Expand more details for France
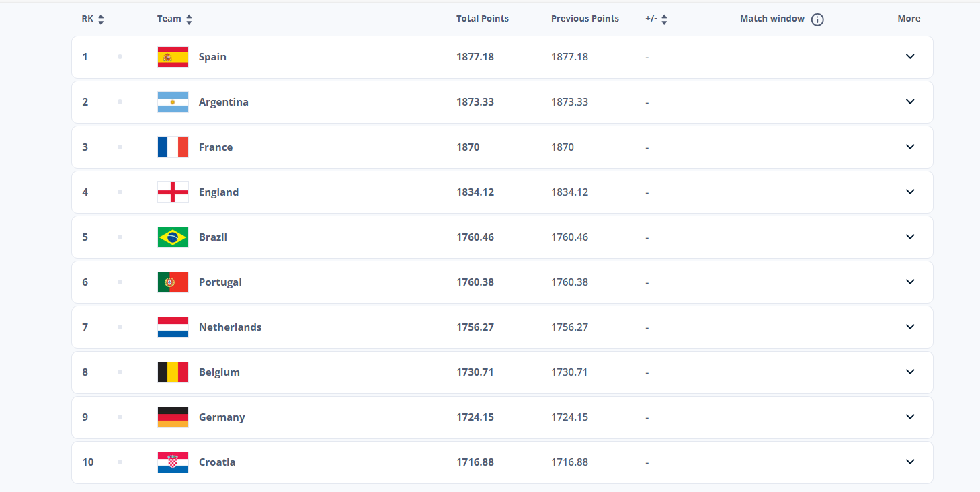 910,147
